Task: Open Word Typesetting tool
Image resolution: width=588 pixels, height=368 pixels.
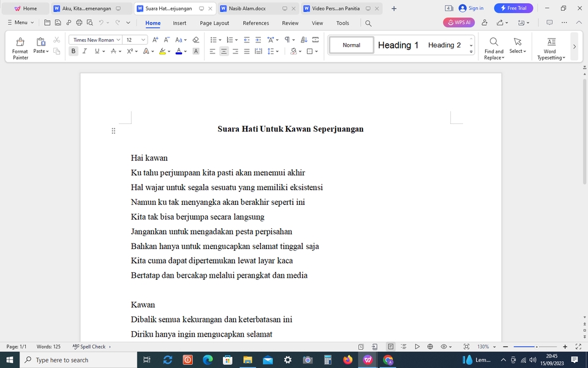Action: click(x=551, y=48)
